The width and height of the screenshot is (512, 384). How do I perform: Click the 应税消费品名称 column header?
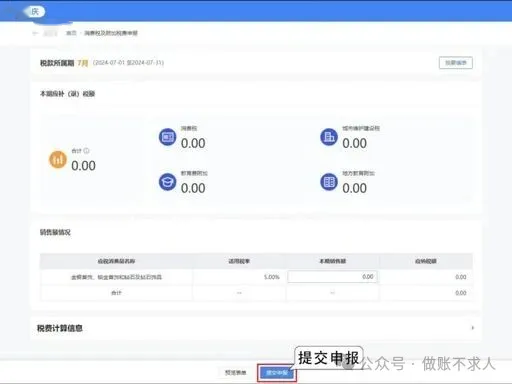pyautogui.click(x=116, y=261)
